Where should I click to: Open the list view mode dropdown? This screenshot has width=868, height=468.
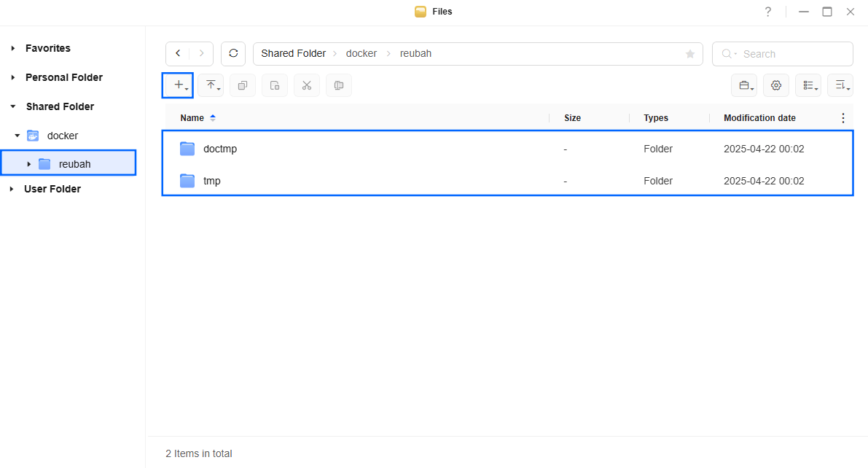click(x=808, y=86)
